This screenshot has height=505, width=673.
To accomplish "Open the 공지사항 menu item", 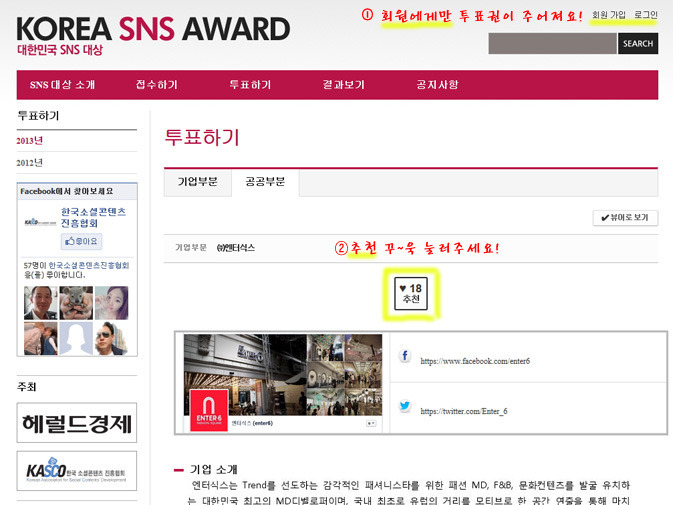I will [437, 85].
